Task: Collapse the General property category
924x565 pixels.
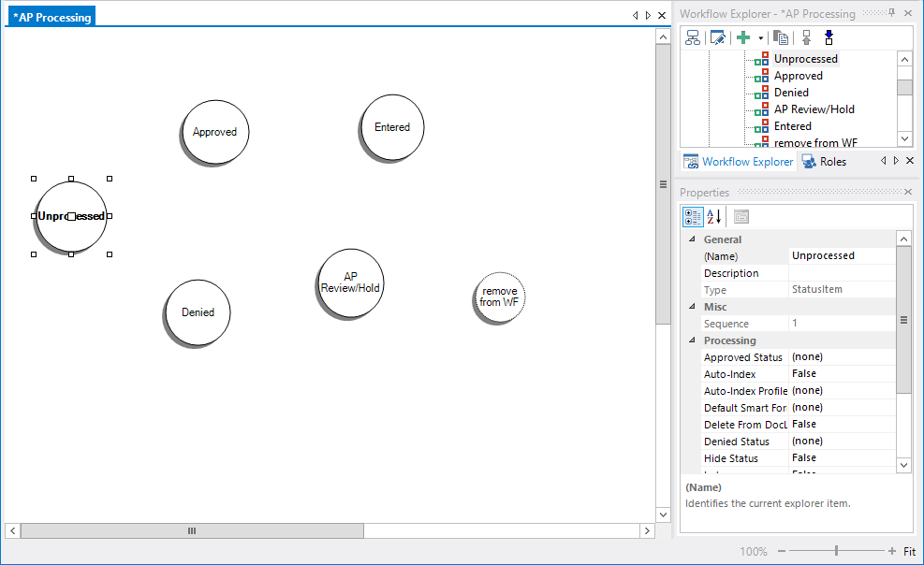Action: click(692, 239)
